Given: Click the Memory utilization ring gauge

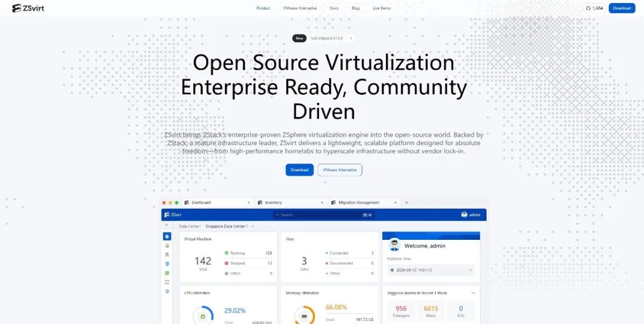Looking at the screenshot, I should (x=304, y=316).
